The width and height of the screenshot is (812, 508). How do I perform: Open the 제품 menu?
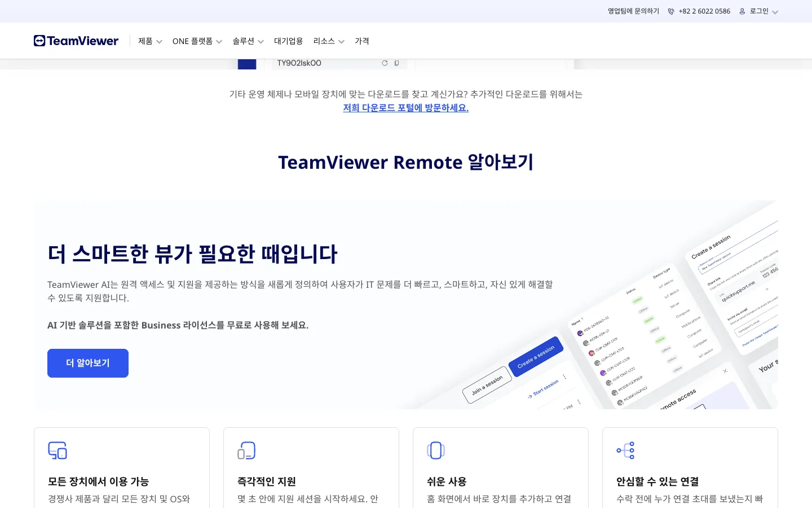tap(145, 41)
